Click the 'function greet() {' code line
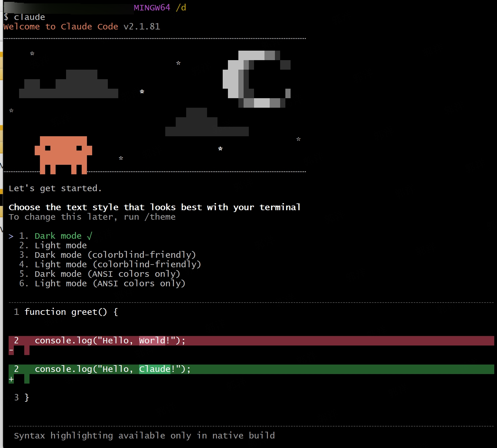Image resolution: width=497 pixels, height=448 pixels. [x=66, y=312]
